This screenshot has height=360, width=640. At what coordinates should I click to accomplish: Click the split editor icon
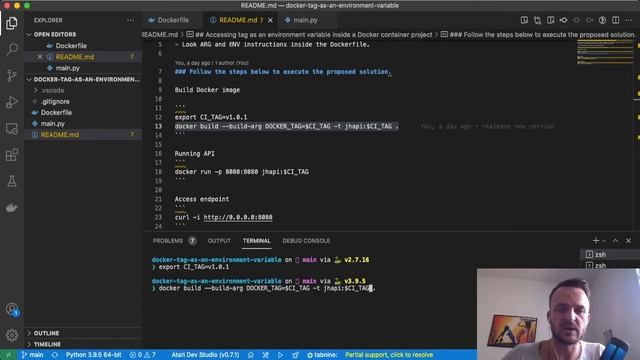pos(616,20)
